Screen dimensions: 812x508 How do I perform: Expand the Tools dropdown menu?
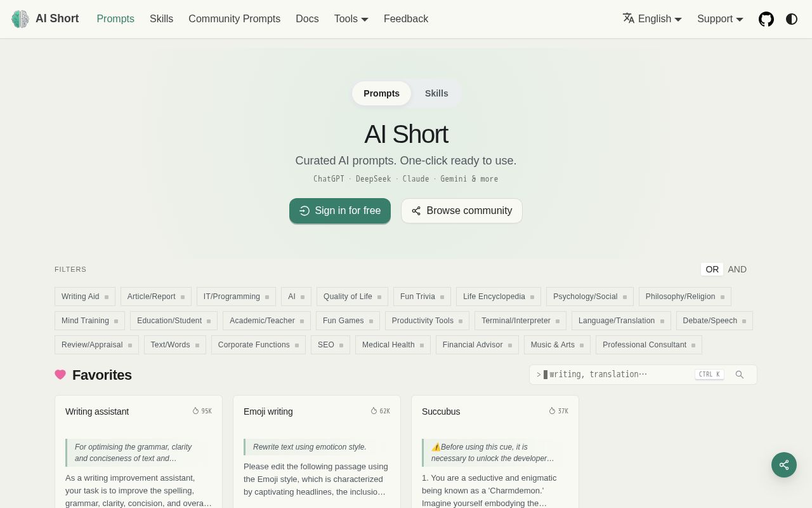click(351, 19)
